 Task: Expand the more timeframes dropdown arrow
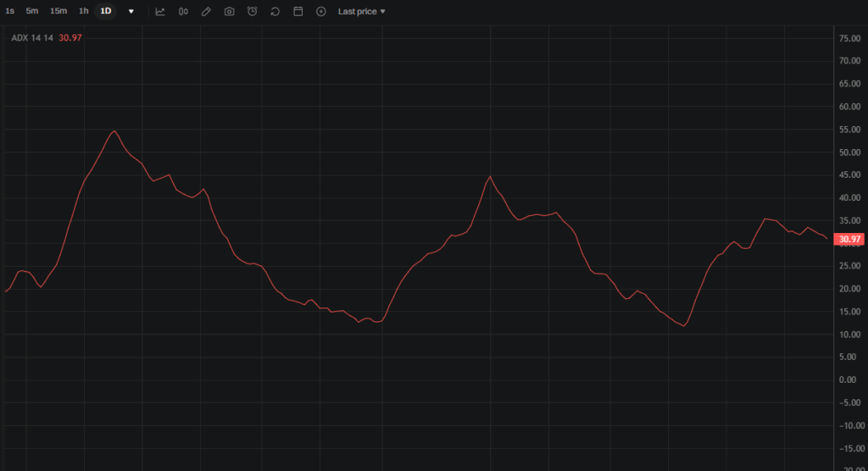pos(131,12)
